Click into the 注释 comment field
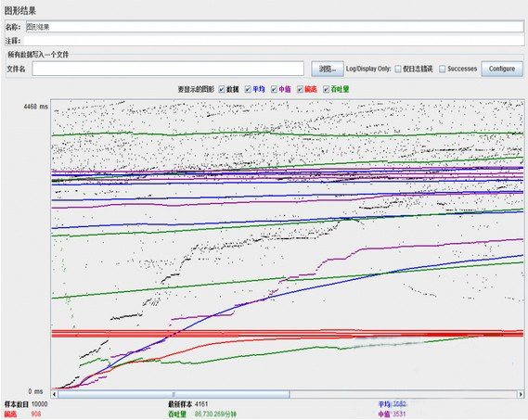 tap(274, 41)
